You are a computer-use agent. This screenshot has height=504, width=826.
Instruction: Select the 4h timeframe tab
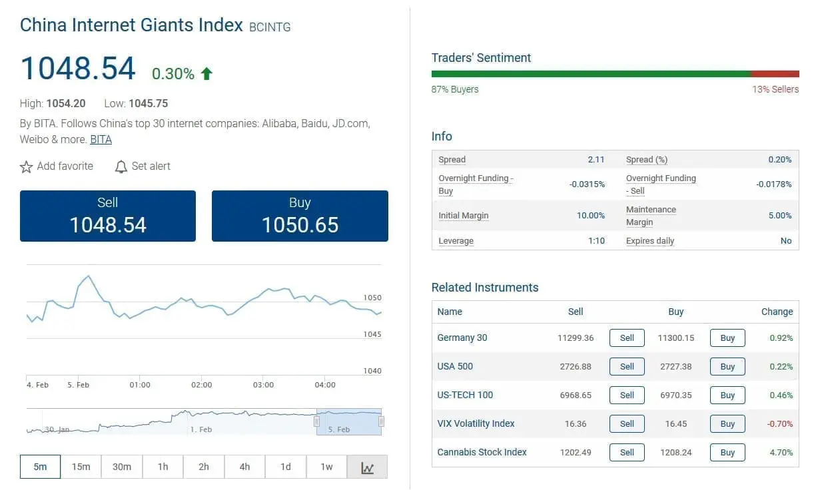pos(244,467)
